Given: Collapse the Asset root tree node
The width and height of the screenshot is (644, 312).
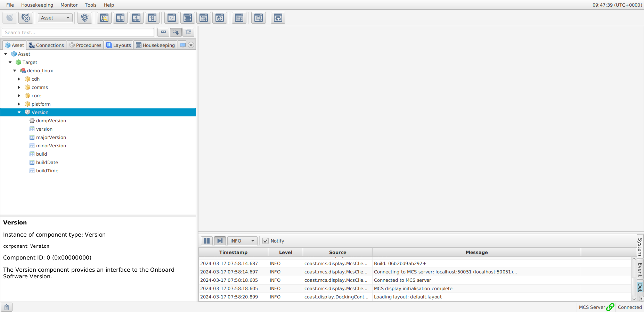Looking at the screenshot, I should coord(6,54).
